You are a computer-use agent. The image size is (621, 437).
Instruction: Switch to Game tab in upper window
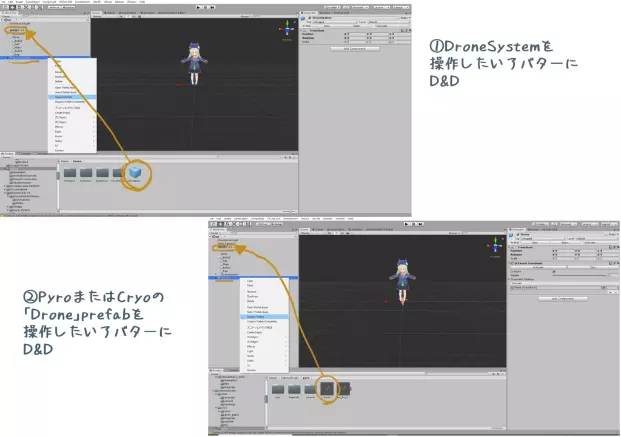click(x=111, y=13)
